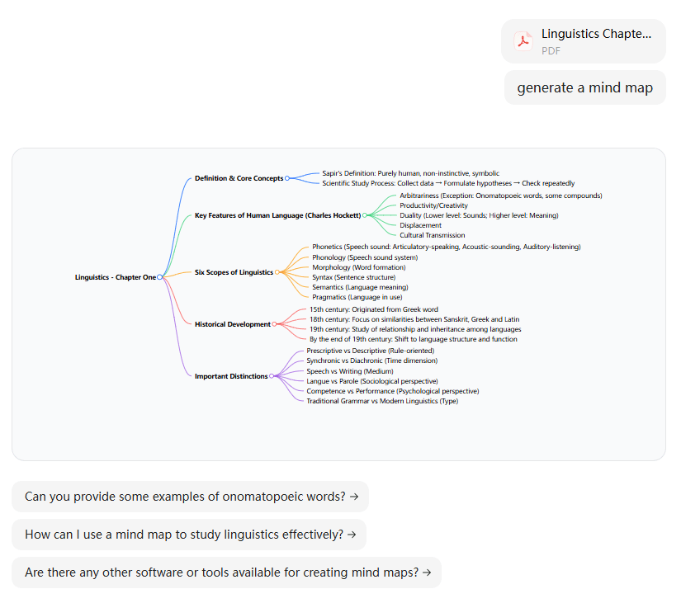This screenshot has height=589, width=700.
Task: Collapse the Important Distinctions branch circle
Action: tap(272, 376)
